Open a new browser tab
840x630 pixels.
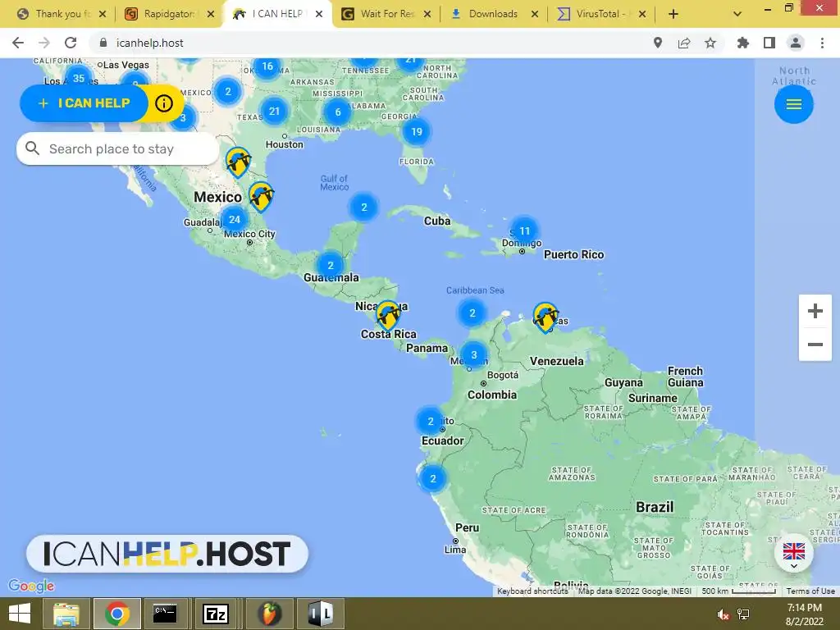coord(673,14)
